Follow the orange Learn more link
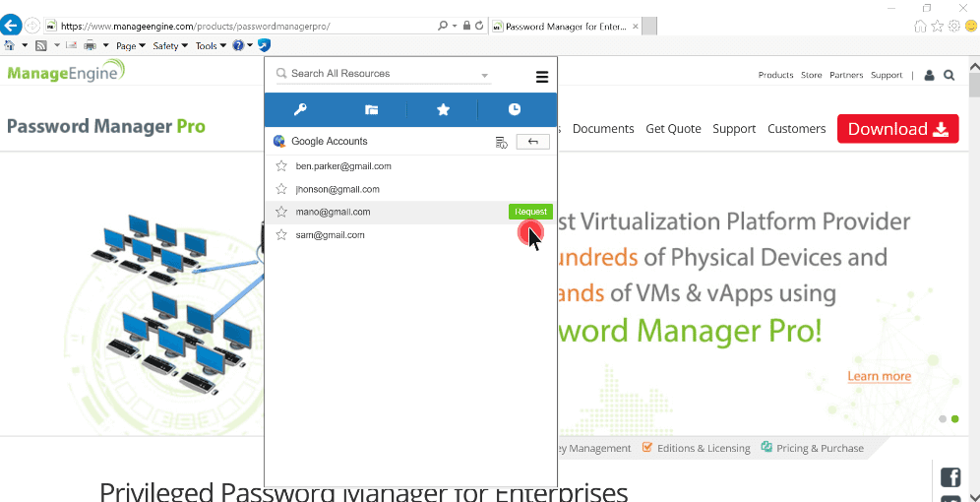The height and width of the screenshot is (502, 980). click(880, 376)
